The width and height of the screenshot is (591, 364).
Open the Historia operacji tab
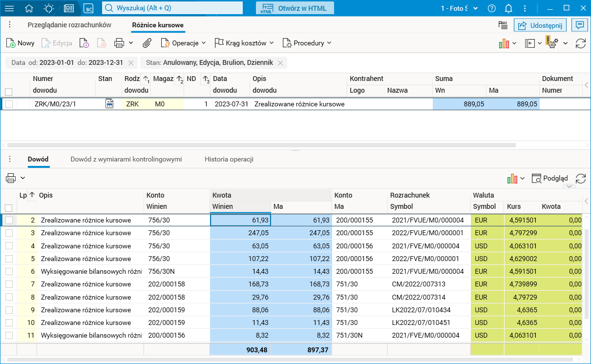pyautogui.click(x=229, y=159)
